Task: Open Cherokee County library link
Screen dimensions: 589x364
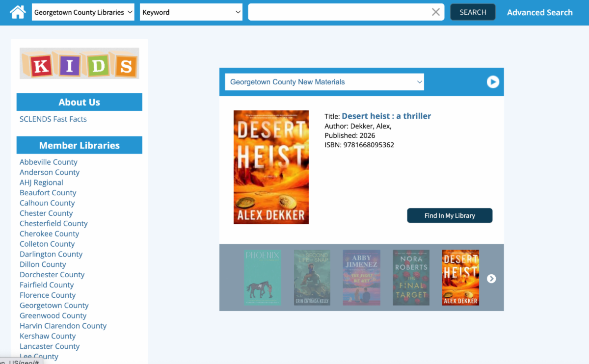Action: coord(49,234)
